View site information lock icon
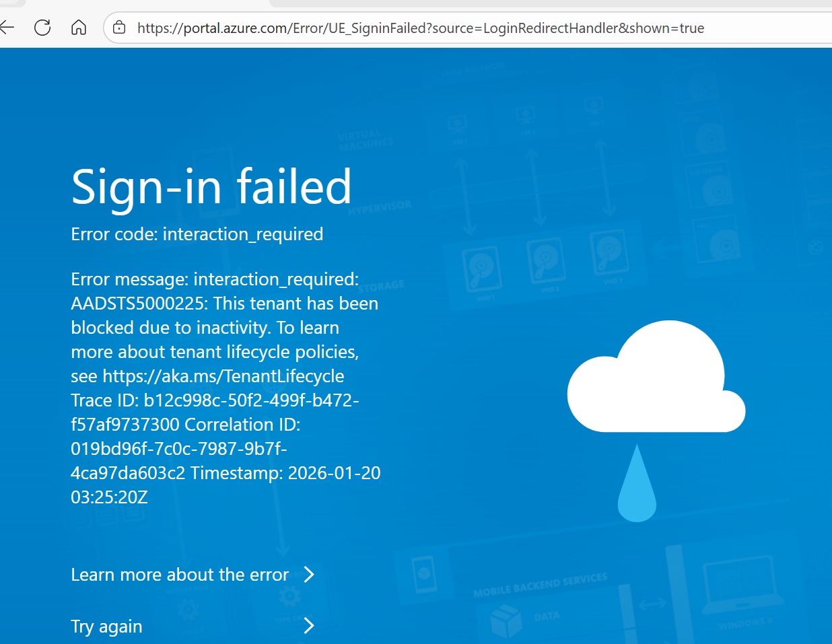Image resolution: width=832 pixels, height=644 pixels. pos(119,28)
